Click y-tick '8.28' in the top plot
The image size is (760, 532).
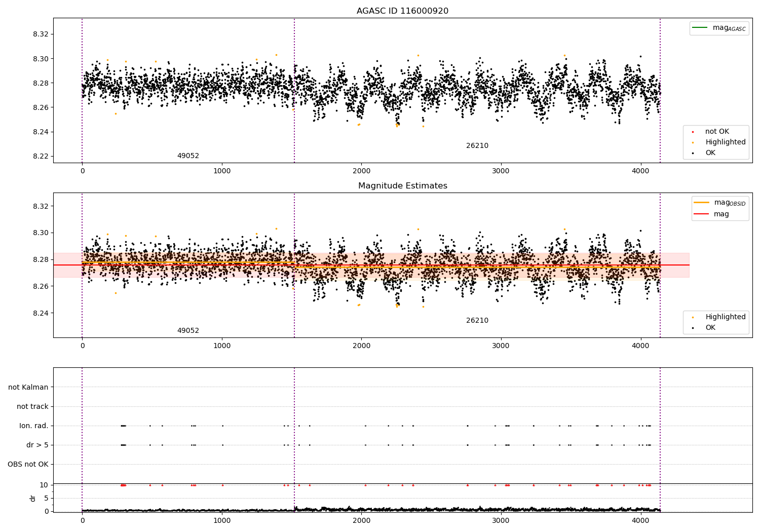click(x=41, y=83)
